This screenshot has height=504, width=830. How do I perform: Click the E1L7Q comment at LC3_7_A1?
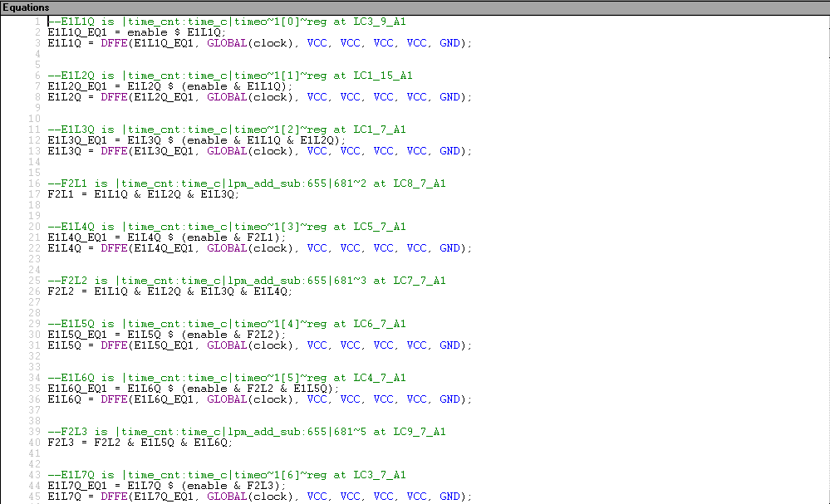[226, 475]
